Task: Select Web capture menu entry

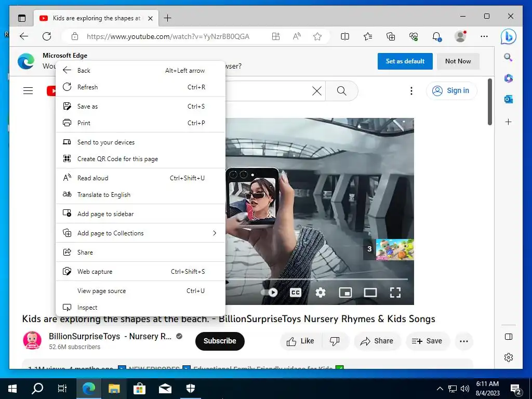Action: pos(140,272)
